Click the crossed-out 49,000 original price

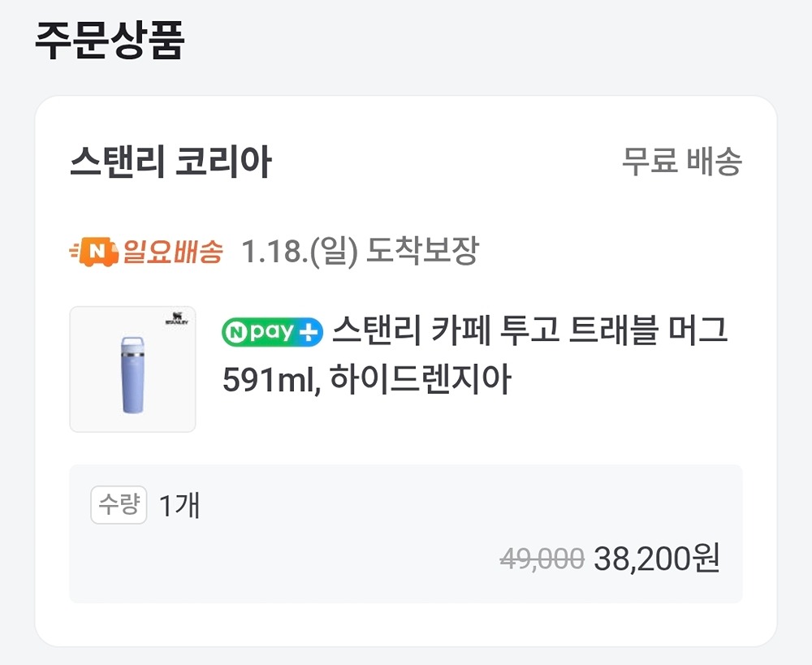click(542, 559)
